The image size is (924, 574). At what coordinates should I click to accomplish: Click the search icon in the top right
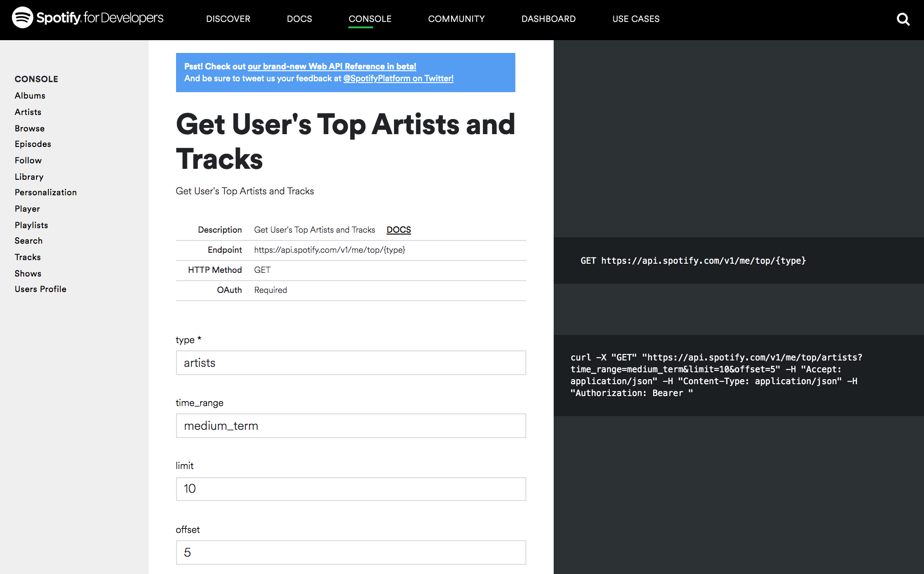pyautogui.click(x=904, y=18)
